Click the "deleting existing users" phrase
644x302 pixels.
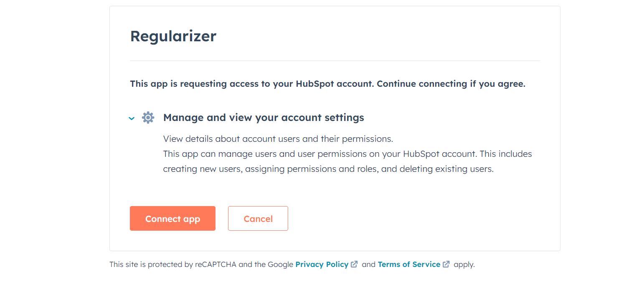446,169
